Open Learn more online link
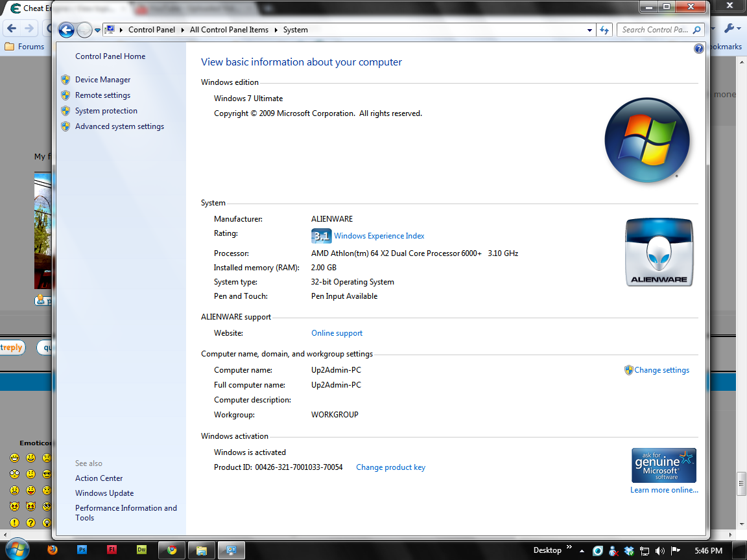The image size is (747, 560). [664, 490]
